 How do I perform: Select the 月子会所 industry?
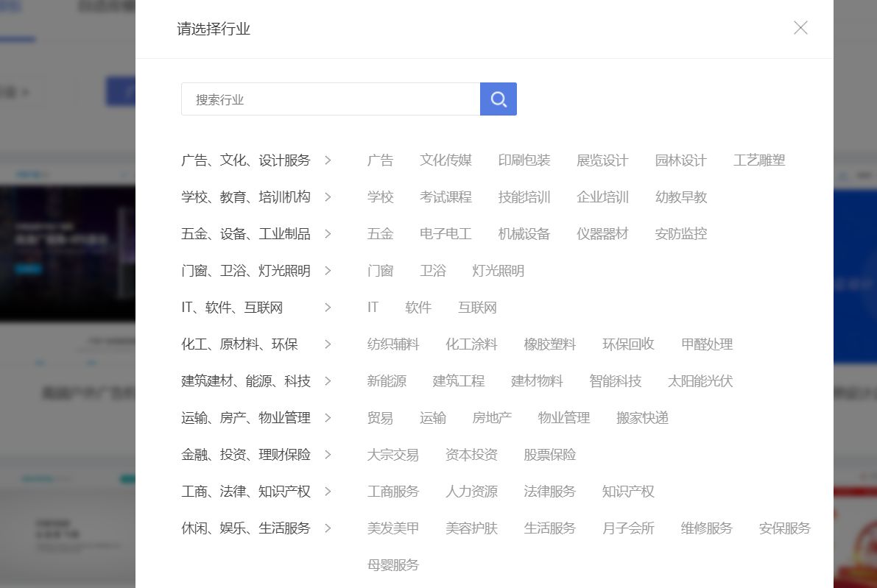coord(628,528)
